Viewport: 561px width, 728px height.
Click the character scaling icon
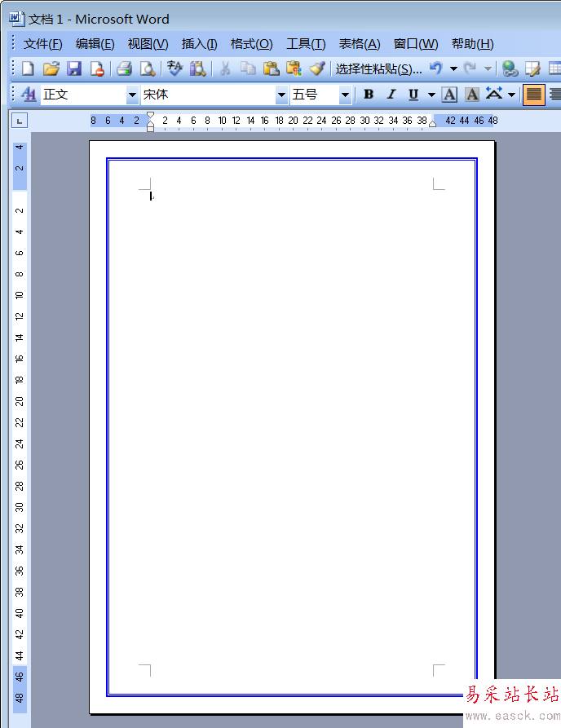pos(494,95)
